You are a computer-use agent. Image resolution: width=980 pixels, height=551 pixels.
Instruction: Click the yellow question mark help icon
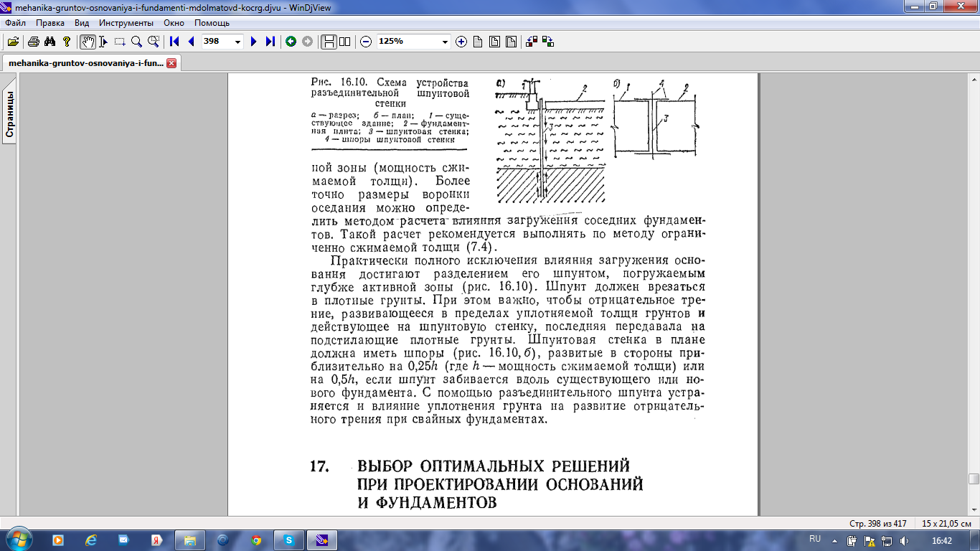point(66,42)
